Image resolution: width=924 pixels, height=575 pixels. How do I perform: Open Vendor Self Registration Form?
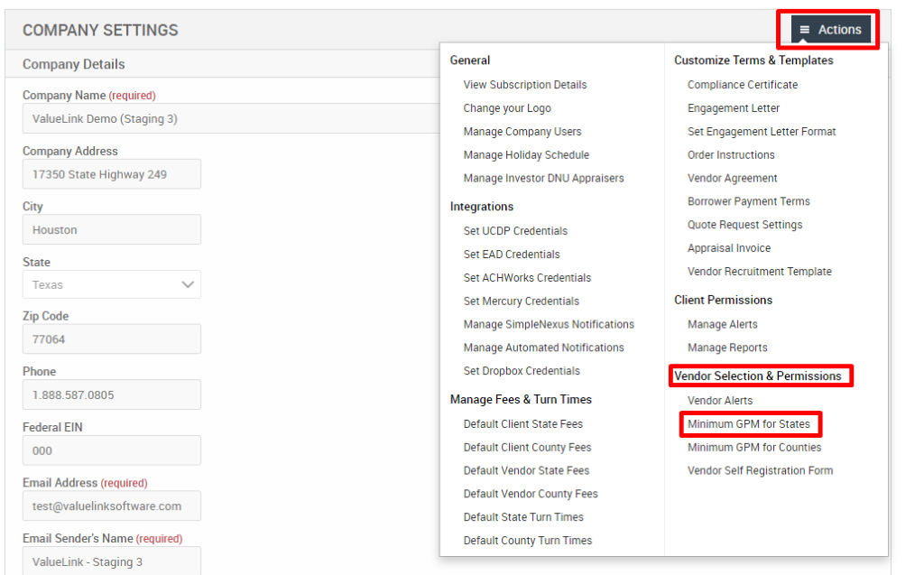(x=760, y=470)
